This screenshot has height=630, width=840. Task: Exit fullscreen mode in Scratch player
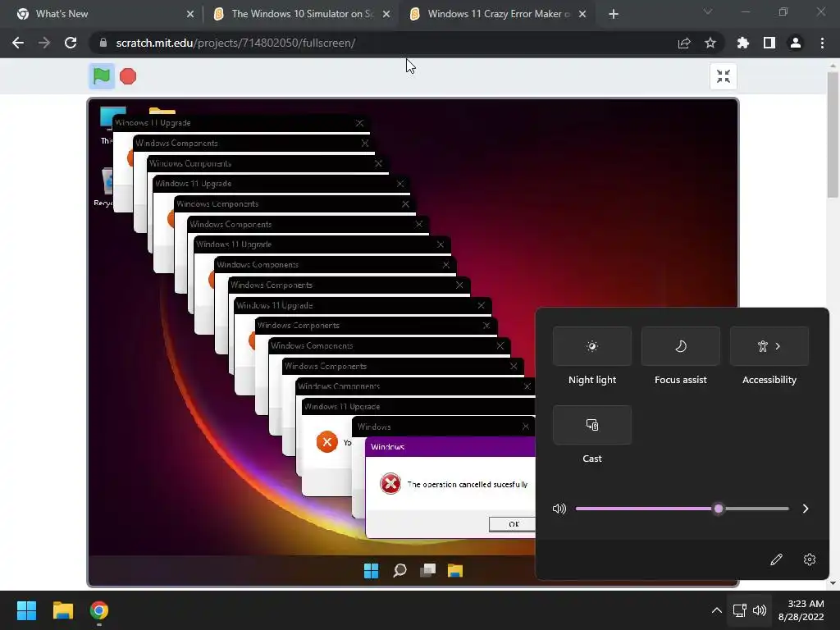click(x=724, y=76)
